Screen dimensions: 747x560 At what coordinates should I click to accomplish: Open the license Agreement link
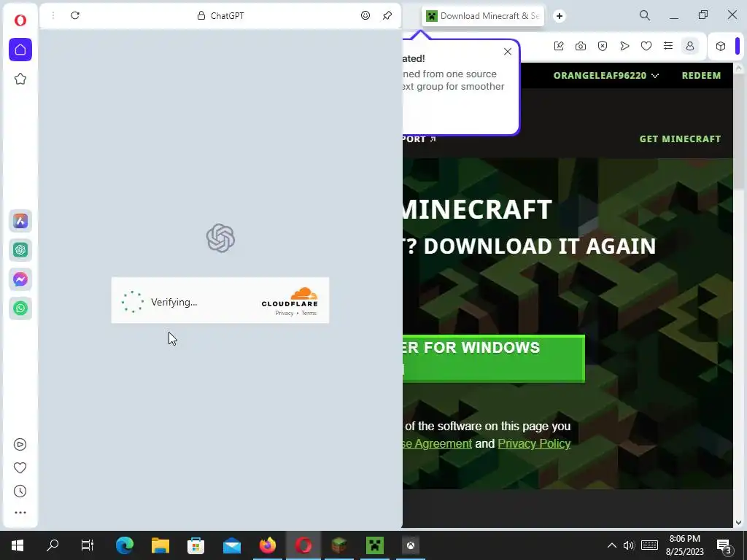[438, 444]
